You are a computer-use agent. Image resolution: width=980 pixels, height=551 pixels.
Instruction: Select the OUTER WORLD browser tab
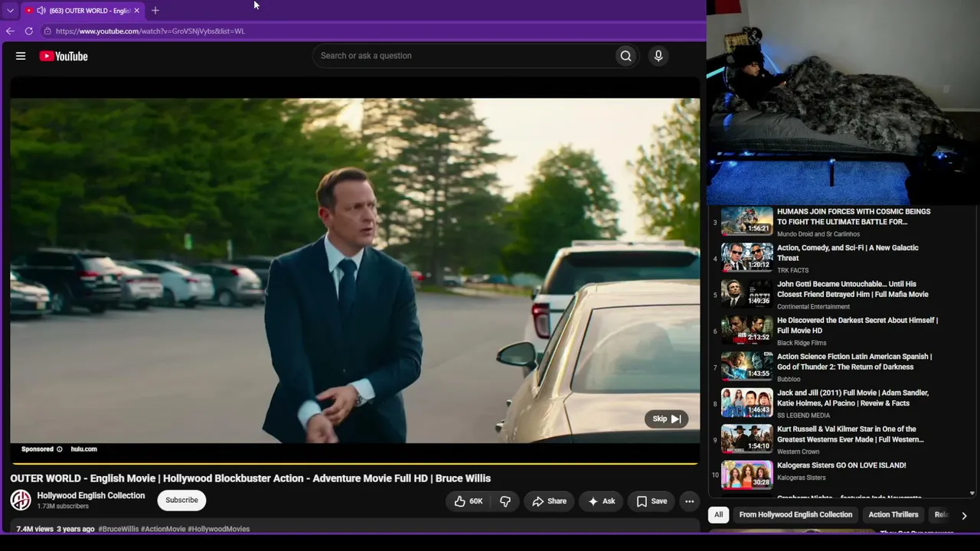point(83,11)
